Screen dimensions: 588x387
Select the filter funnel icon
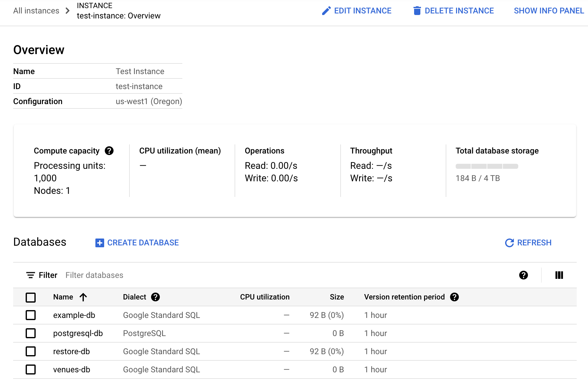tap(30, 275)
